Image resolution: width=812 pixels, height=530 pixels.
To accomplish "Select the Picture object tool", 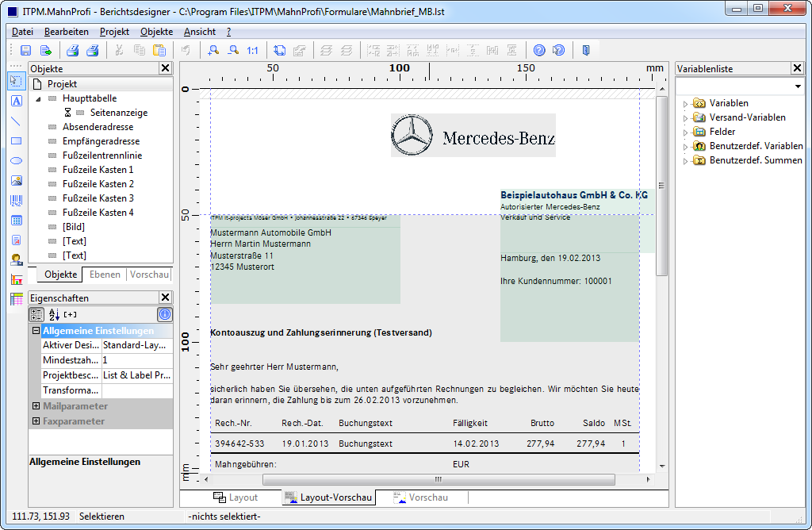I will (x=17, y=180).
